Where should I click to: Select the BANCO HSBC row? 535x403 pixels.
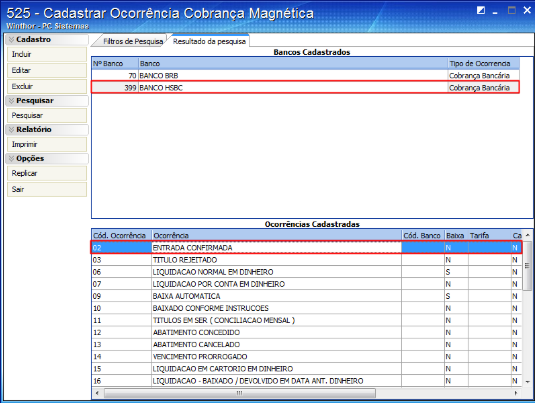point(305,87)
